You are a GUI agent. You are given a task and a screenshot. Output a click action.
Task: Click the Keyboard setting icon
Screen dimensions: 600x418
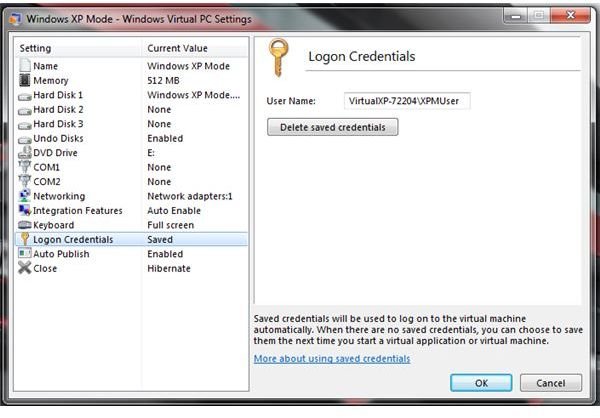(24, 225)
